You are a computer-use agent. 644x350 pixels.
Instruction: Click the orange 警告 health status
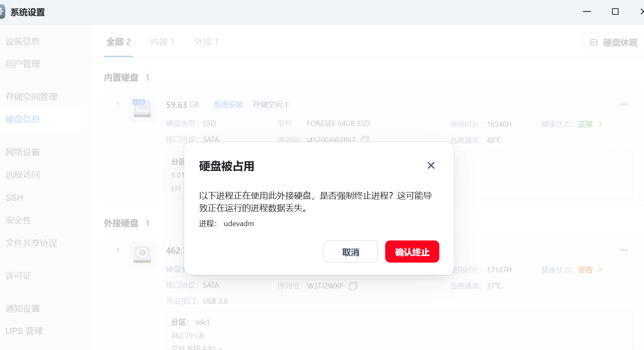[585, 270]
